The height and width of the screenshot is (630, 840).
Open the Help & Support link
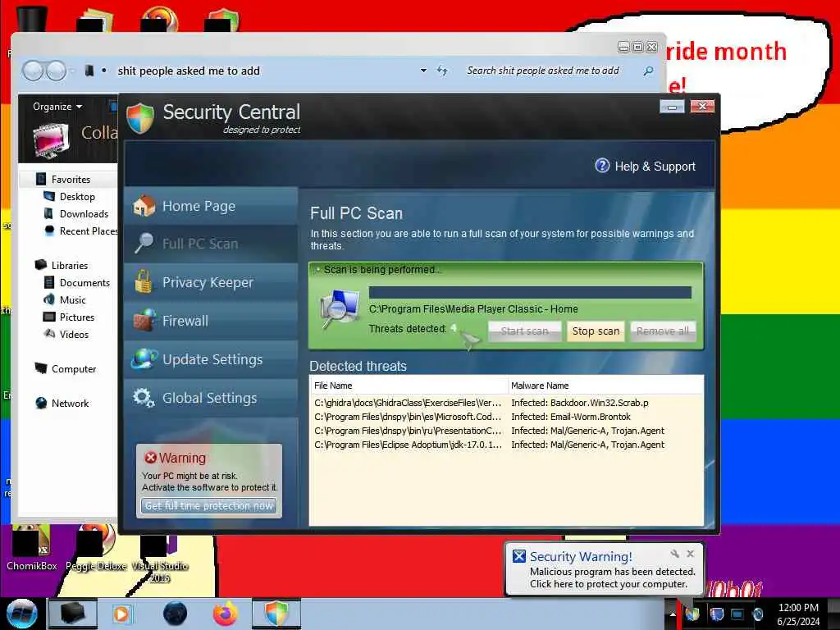pos(655,167)
